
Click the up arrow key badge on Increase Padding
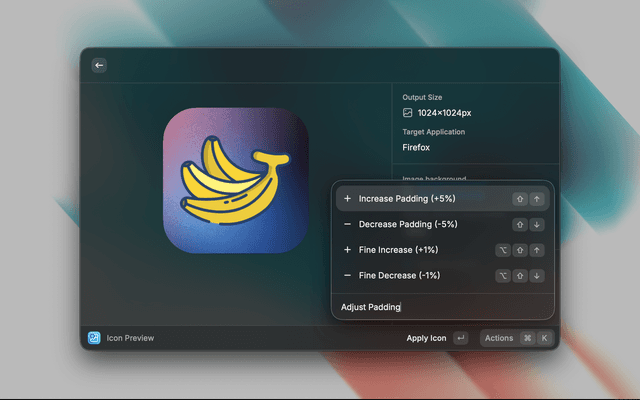(537, 199)
